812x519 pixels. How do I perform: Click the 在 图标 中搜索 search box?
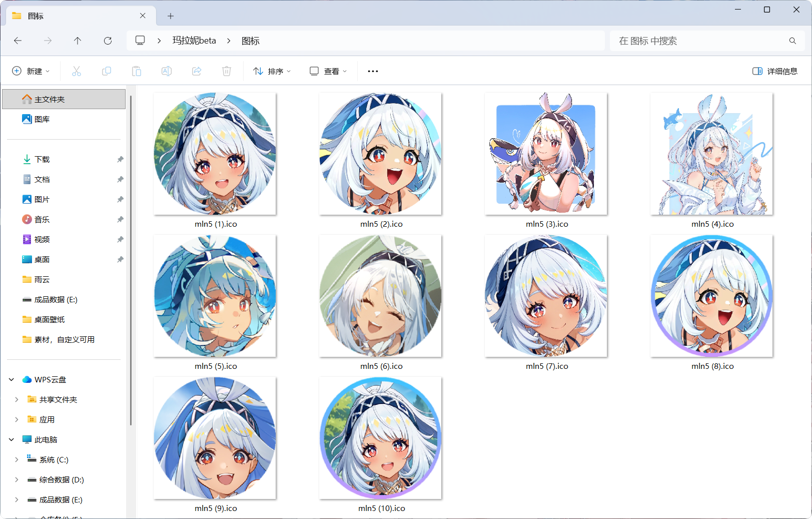coord(700,41)
